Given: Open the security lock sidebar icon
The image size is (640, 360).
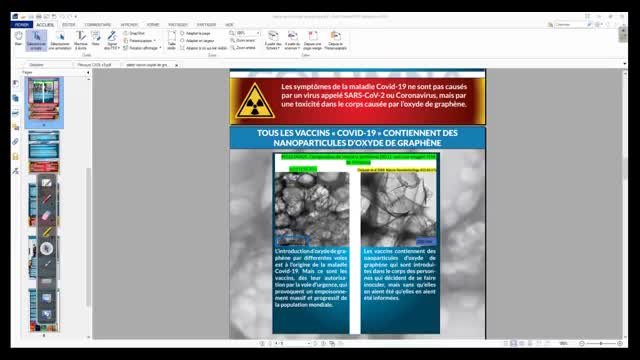Looking at the screenshot, I should click(x=16, y=156).
